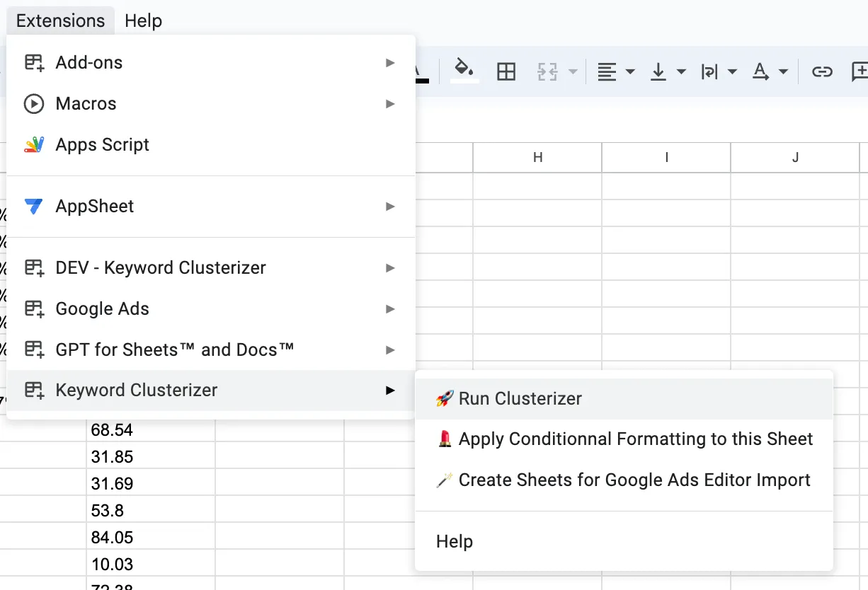The image size is (868, 590).
Task: Select column H header
Action: [x=537, y=158]
